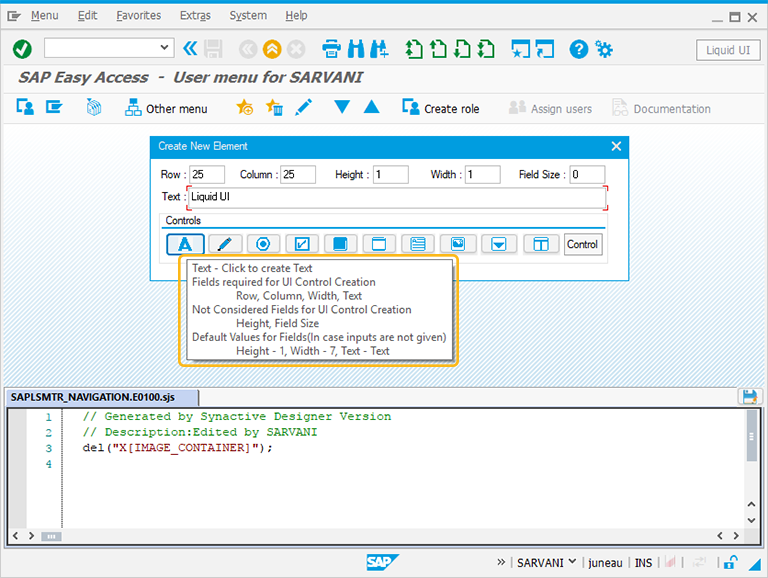Click the green Enter checkmark icon

pos(22,49)
